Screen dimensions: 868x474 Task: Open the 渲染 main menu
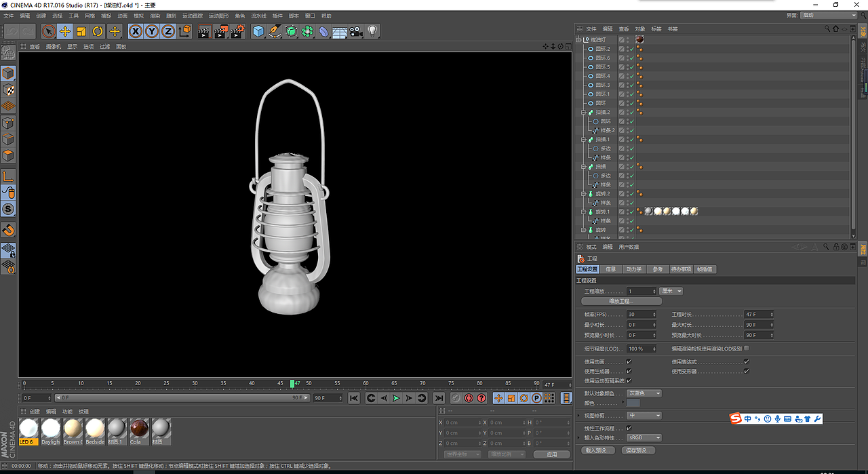pos(155,15)
